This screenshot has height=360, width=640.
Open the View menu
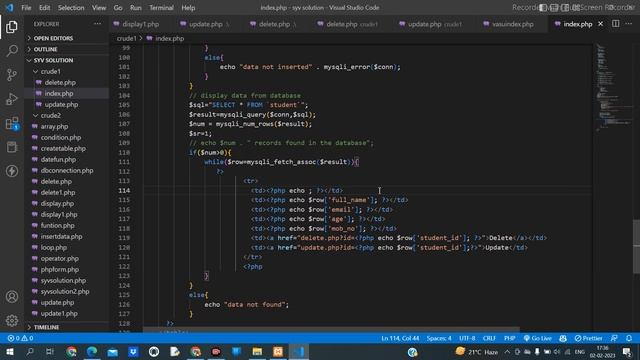click(99, 8)
